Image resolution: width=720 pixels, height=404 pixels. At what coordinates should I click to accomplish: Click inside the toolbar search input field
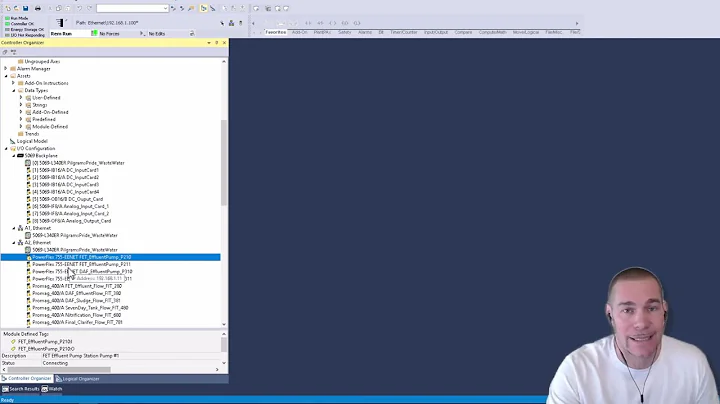(x=129, y=8)
